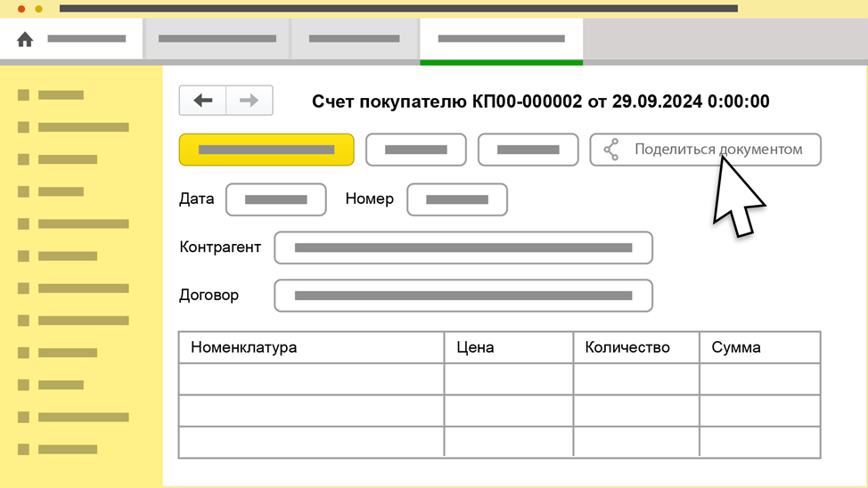The image size is (868, 488).
Task: Click the Дата input field
Action: 276,199
